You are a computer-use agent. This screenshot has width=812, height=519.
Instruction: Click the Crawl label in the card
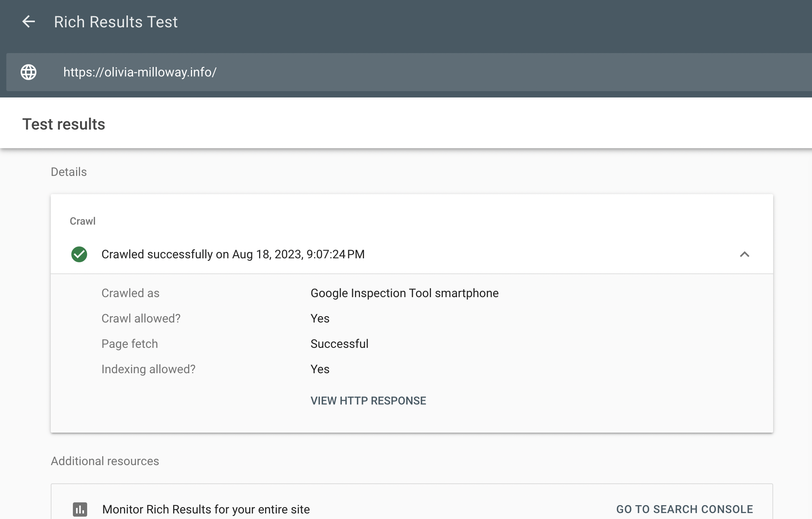pos(83,221)
